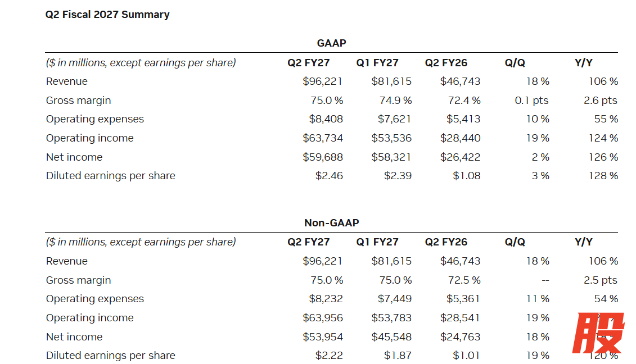
Task: Click Non-GAAP operating expenses $7,449
Action: (x=395, y=299)
